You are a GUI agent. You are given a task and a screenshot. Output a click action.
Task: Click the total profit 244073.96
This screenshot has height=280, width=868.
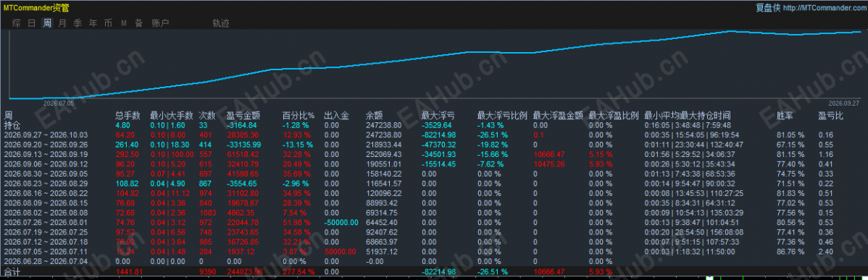[x=245, y=271]
